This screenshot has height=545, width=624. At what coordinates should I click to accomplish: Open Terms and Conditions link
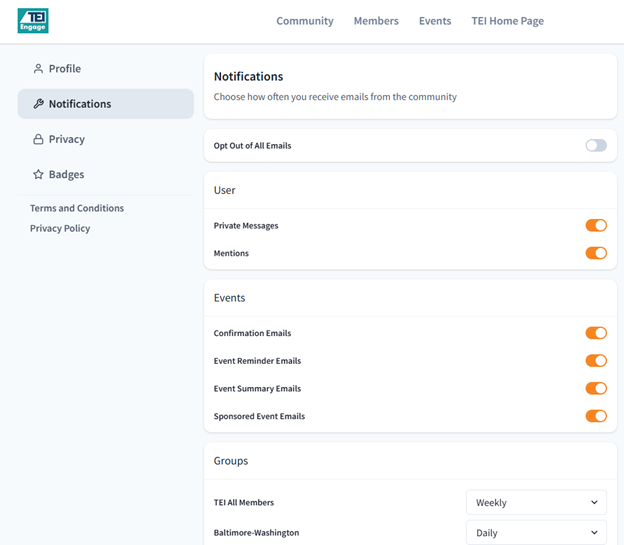[x=77, y=208]
